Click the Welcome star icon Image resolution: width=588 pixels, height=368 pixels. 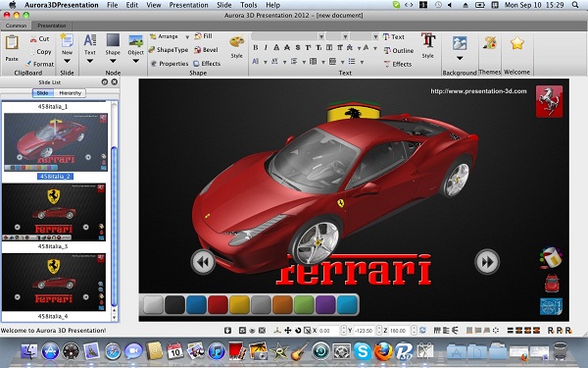(516, 43)
